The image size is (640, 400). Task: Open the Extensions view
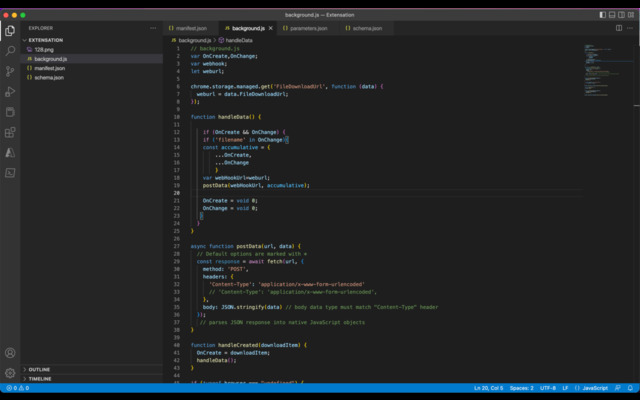point(10,132)
